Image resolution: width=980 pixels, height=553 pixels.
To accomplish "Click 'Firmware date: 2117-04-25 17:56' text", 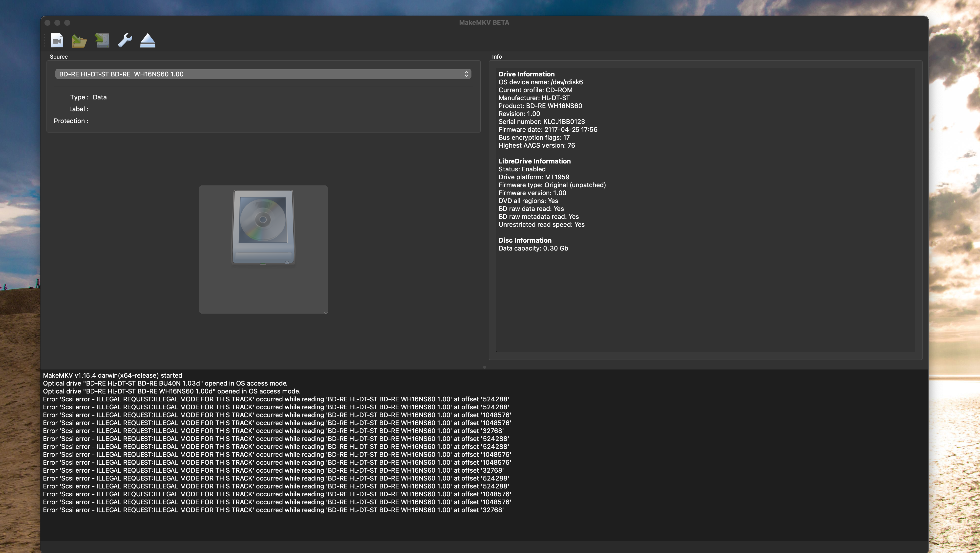I will [548, 130].
